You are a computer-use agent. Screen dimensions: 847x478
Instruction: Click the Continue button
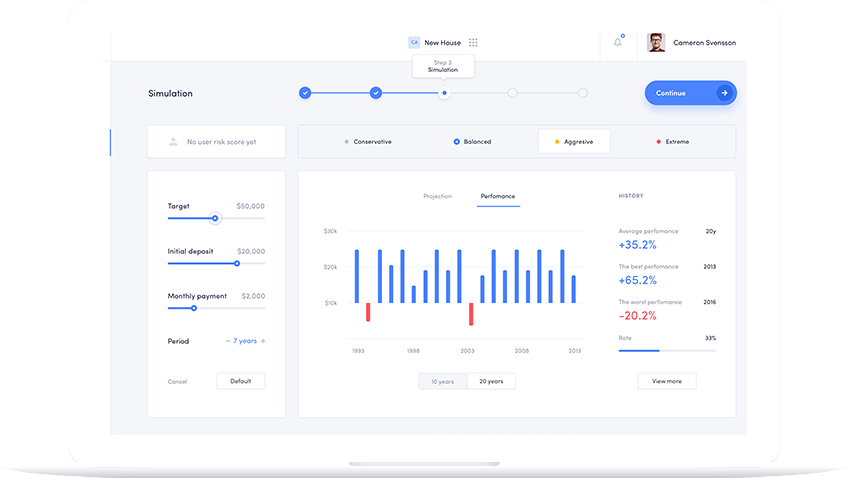coord(690,93)
